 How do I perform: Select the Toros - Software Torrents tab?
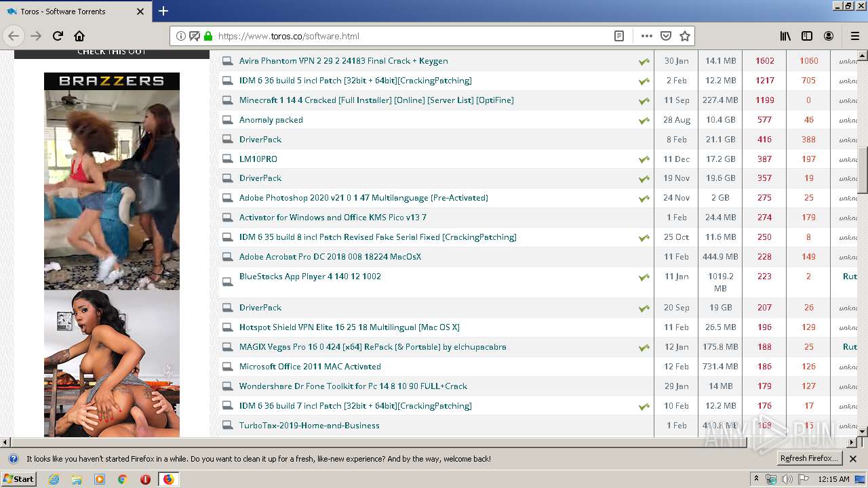coord(76,12)
